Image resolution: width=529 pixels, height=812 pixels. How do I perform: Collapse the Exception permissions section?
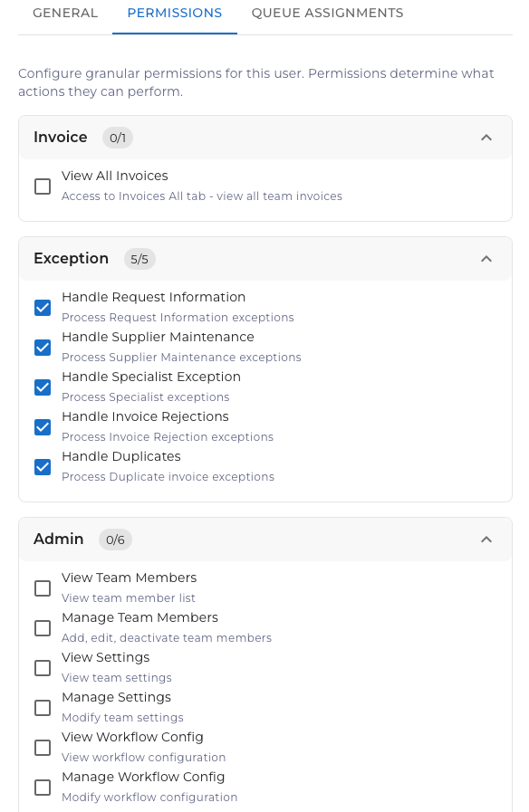pyautogui.click(x=486, y=258)
